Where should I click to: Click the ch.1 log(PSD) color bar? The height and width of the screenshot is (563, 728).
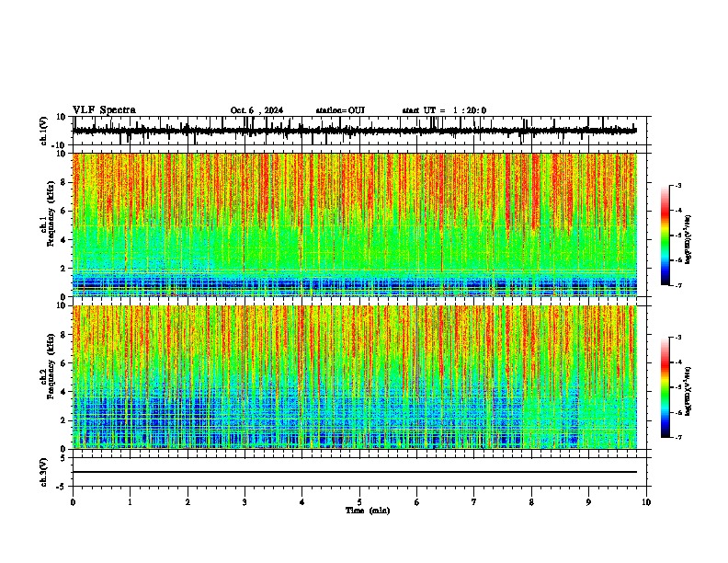[x=665, y=236]
